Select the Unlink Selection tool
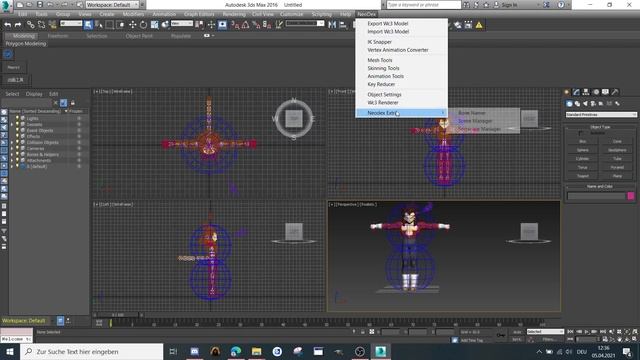640x360 pixels. [41, 25]
